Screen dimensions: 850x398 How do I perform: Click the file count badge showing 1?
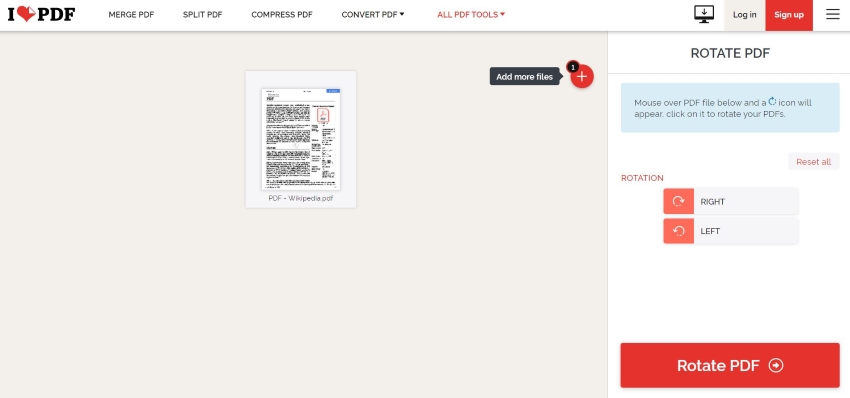coord(573,67)
